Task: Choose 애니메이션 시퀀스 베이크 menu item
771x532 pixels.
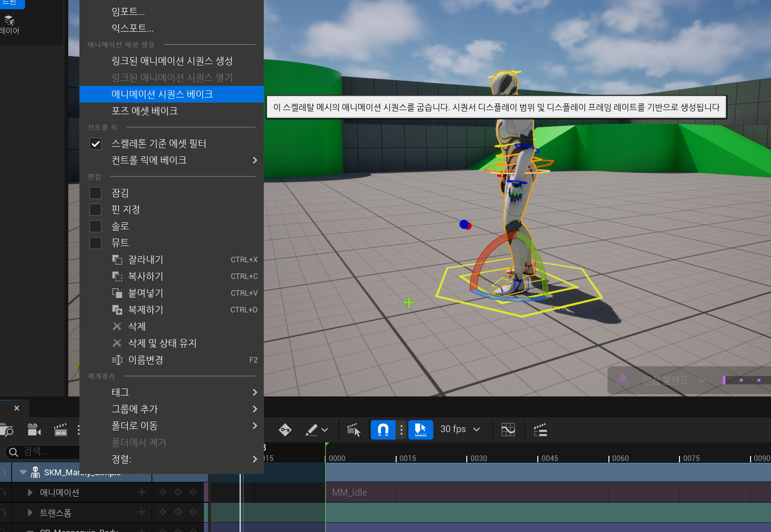Action: (x=171, y=94)
